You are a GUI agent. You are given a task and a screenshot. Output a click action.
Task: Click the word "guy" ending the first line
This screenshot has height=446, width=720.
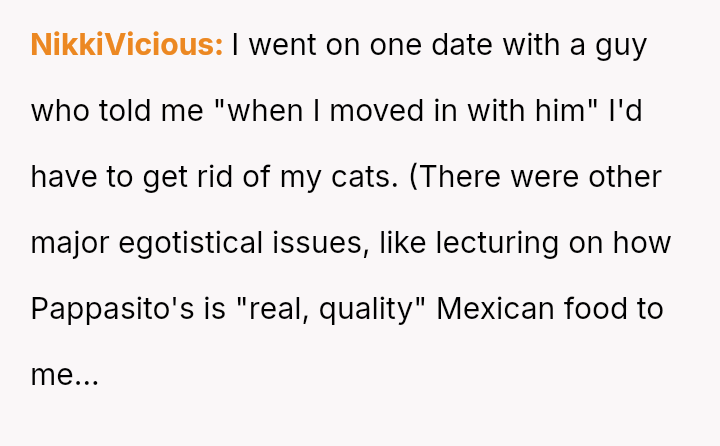(x=620, y=45)
